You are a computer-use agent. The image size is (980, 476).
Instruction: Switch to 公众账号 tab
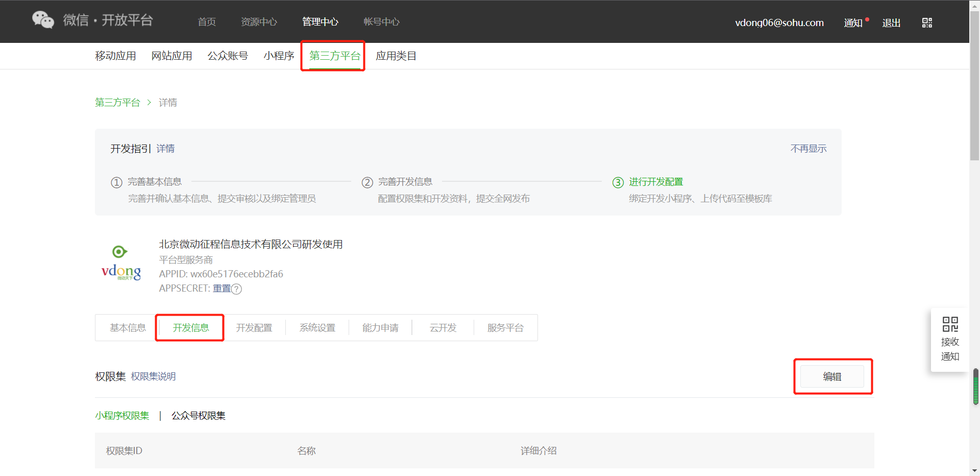point(228,56)
